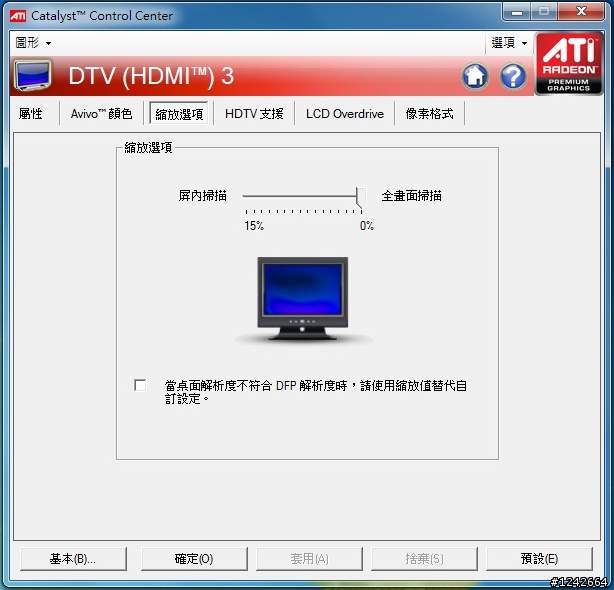
Task: Switch to the 像素格式 tab
Action: pyautogui.click(x=429, y=114)
